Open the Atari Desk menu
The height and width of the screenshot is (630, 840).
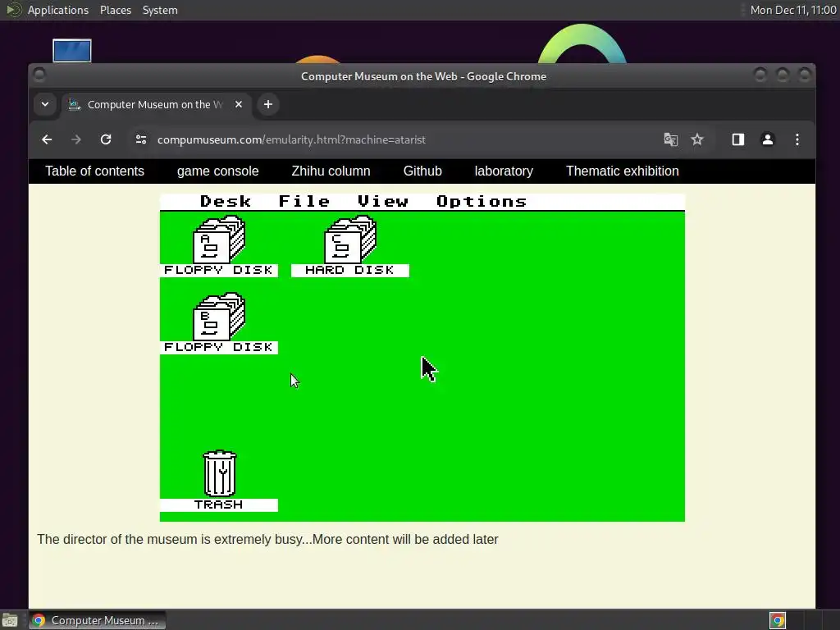[226, 202]
